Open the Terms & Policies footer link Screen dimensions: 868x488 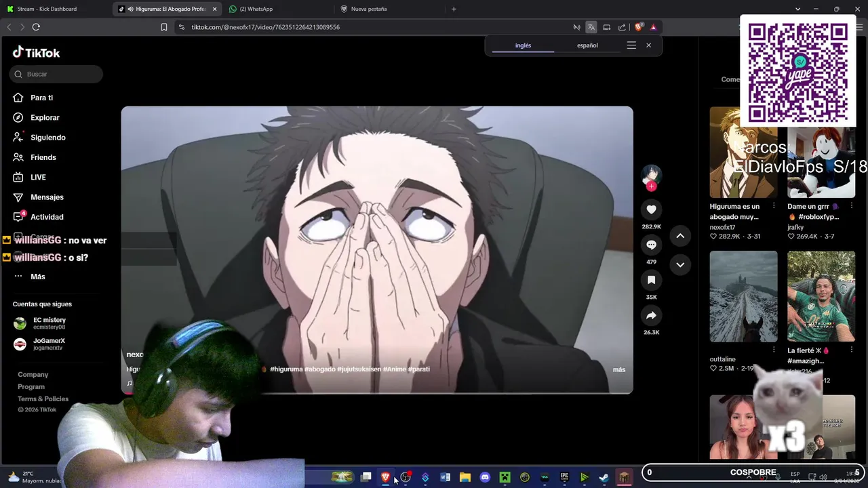pyautogui.click(x=43, y=399)
